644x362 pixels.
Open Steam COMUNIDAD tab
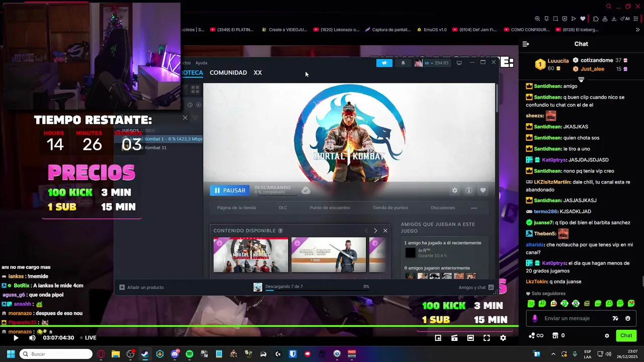point(228,72)
